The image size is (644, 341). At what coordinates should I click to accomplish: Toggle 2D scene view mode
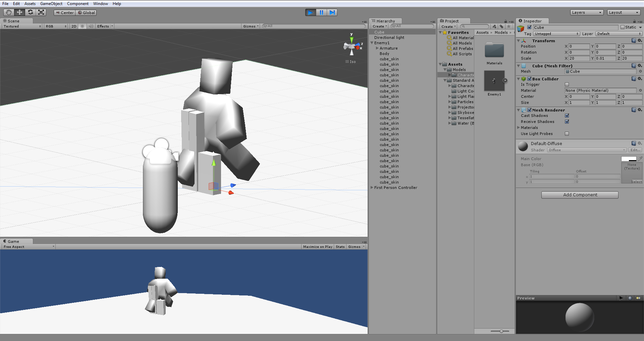[74, 26]
